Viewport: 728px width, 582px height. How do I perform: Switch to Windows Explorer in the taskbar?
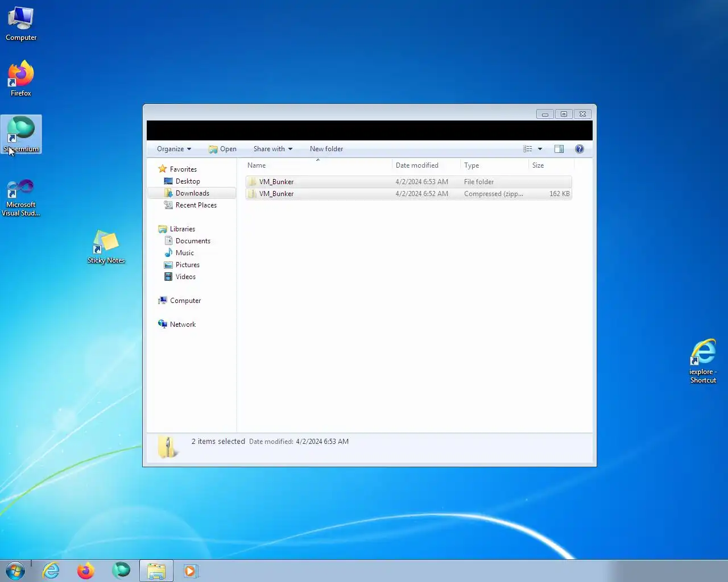pyautogui.click(x=156, y=571)
